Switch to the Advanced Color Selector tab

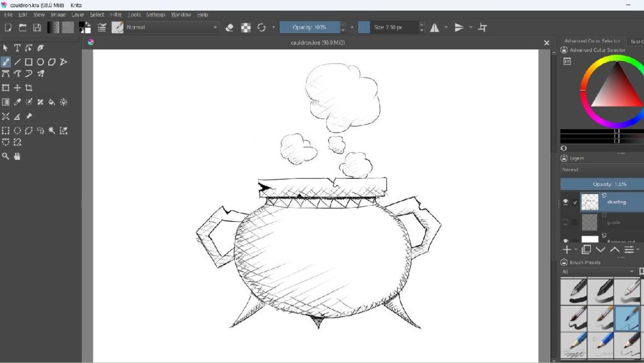tap(592, 41)
